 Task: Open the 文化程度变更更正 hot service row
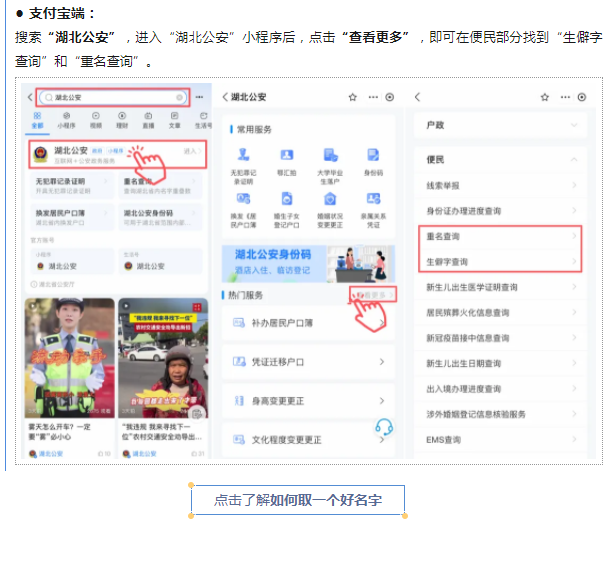308,440
